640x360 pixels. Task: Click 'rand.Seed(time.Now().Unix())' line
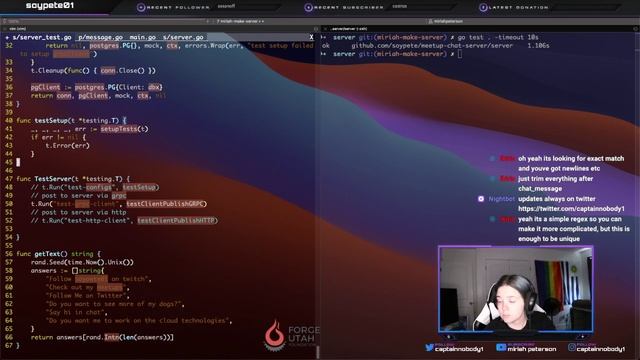click(x=82, y=262)
